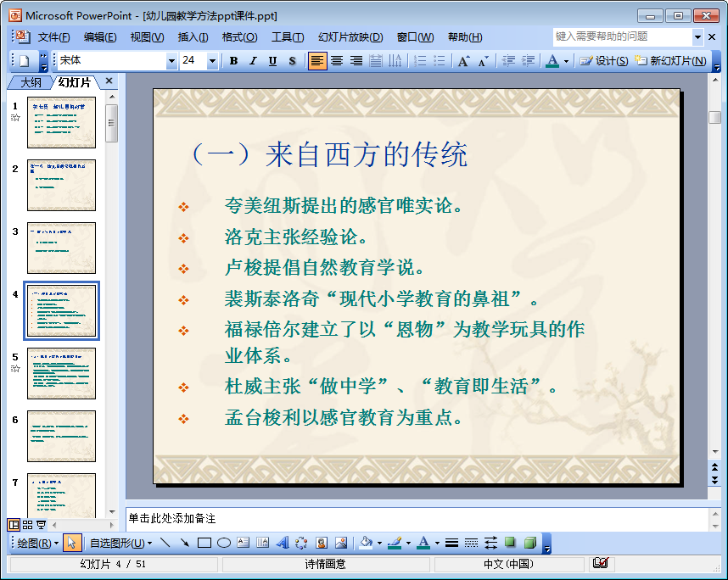
Task: Open the 视图(V) menu
Action: click(x=147, y=37)
